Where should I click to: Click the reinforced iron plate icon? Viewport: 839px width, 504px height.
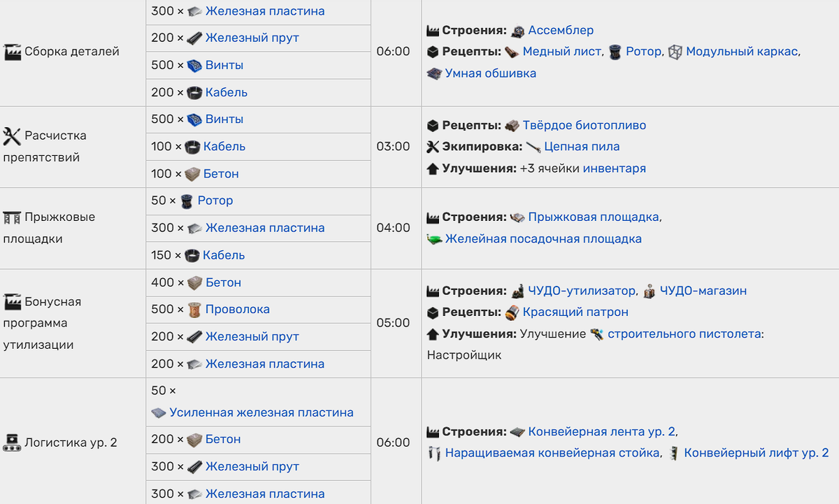[159, 413]
